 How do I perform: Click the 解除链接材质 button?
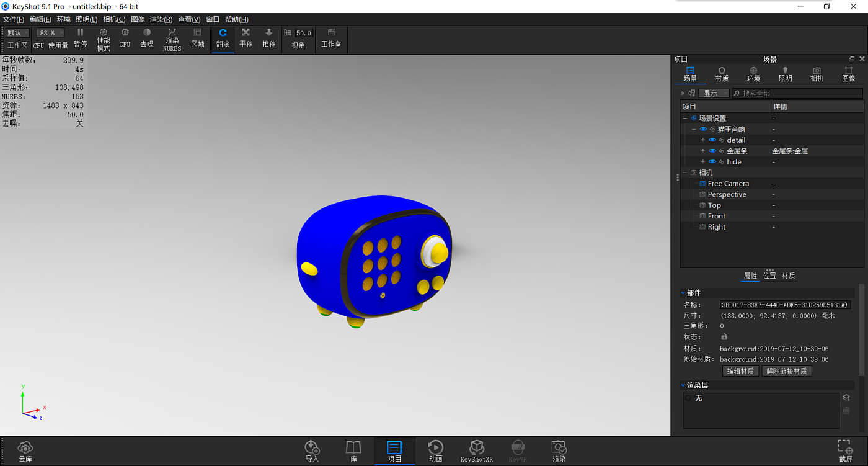coord(786,371)
